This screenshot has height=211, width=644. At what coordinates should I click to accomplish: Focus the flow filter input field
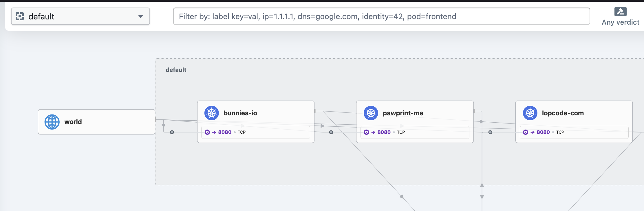pyautogui.click(x=381, y=16)
